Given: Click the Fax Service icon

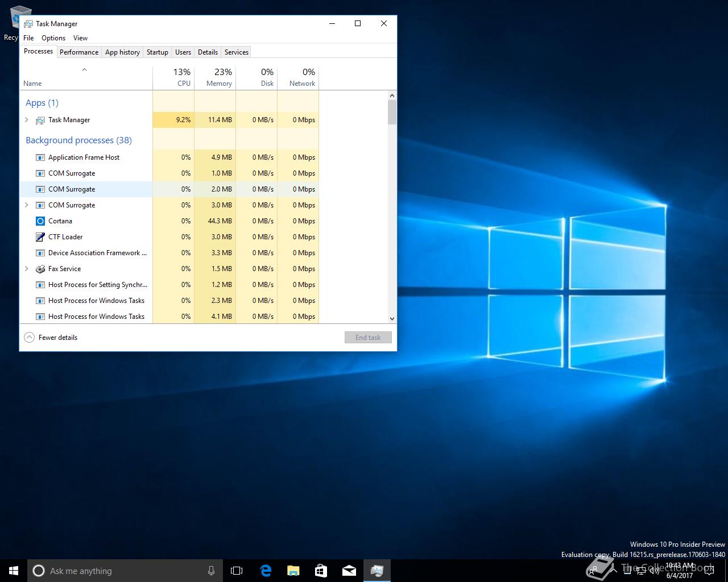Looking at the screenshot, I should tap(40, 269).
